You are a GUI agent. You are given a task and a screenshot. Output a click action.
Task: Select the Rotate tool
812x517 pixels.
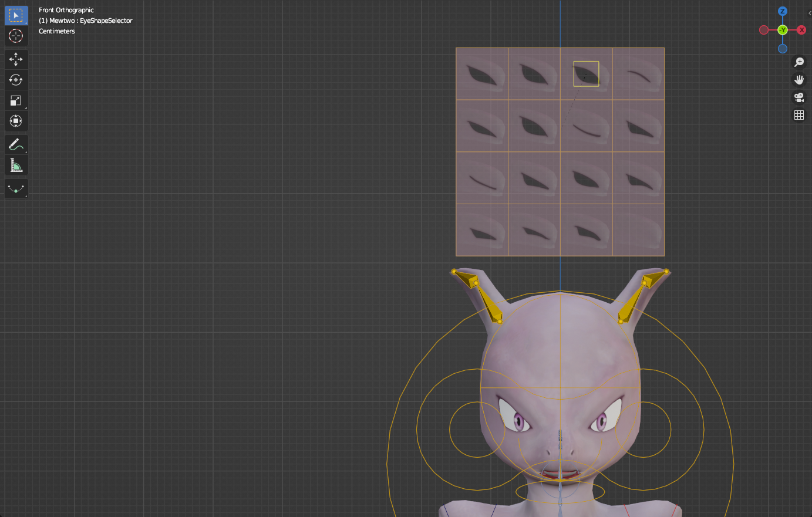[16, 80]
